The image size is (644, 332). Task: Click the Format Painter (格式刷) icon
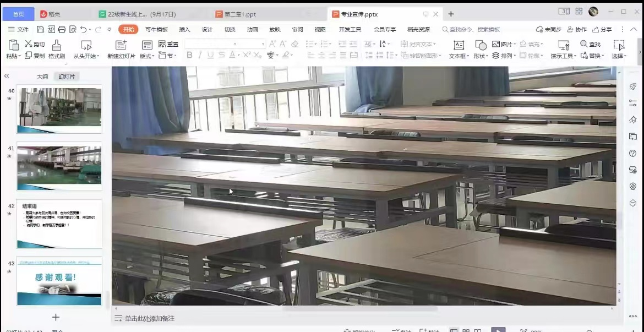tap(56, 45)
